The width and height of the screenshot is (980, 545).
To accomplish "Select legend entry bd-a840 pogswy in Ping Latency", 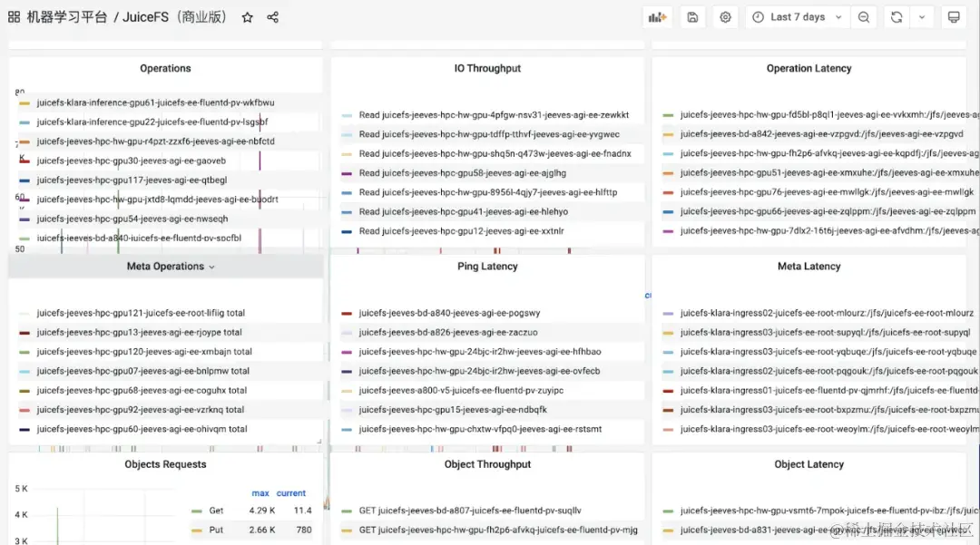I will [x=449, y=313].
